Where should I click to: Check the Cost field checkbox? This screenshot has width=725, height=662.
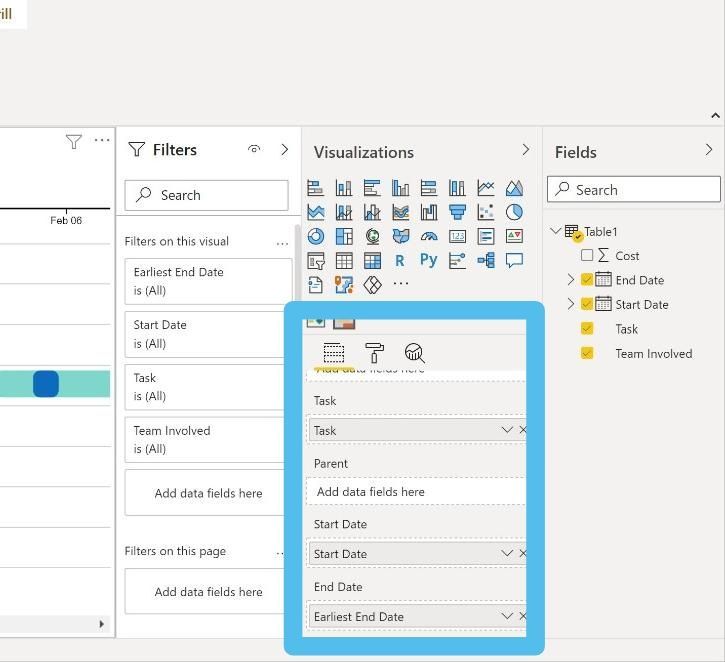click(x=587, y=255)
